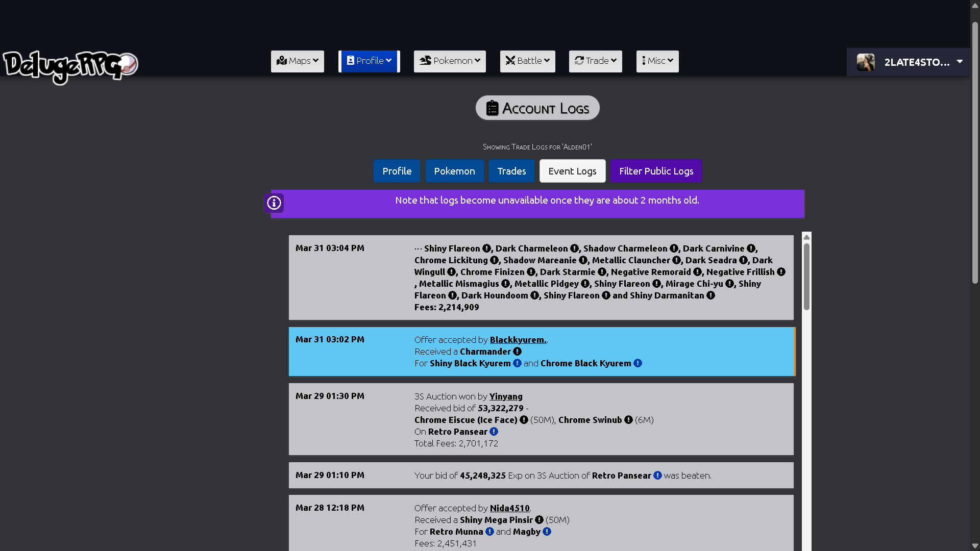Image resolution: width=980 pixels, height=551 pixels.
Task: Click the Dark Seadra info icon
Action: [743, 260]
